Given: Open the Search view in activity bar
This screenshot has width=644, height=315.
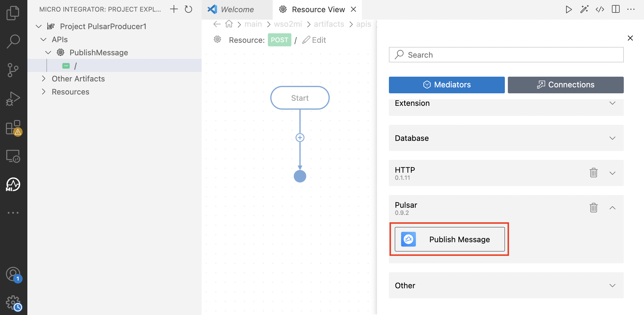Looking at the screenshot, I should pos(13,41).
